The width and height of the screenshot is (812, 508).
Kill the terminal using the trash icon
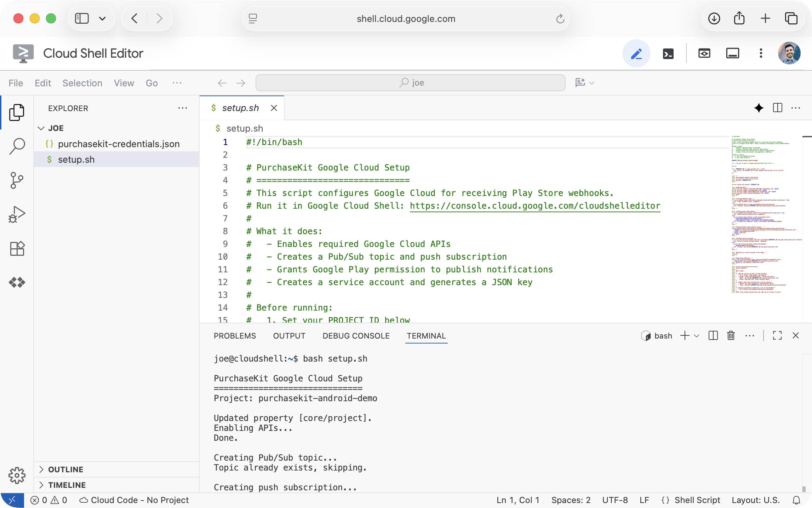click(731, 335)
